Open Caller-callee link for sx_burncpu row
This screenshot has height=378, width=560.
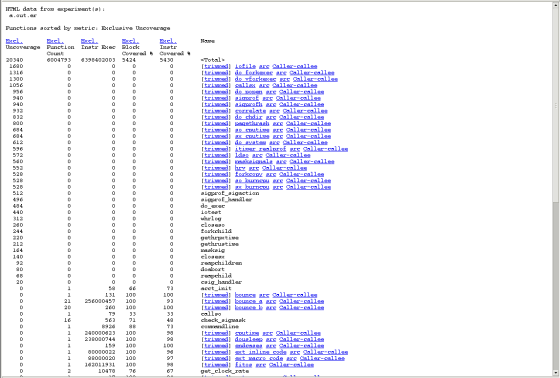[309, 187]
